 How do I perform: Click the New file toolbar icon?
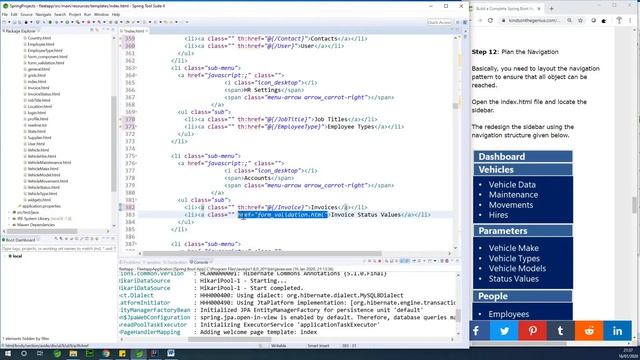pyautogui.click(x=4, y=22)
